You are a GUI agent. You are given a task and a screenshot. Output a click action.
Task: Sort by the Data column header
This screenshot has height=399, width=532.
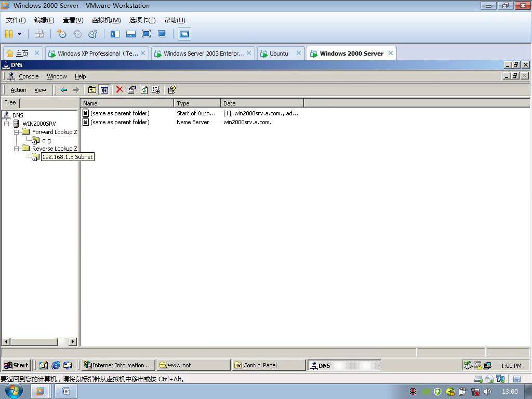coord(262,103)
